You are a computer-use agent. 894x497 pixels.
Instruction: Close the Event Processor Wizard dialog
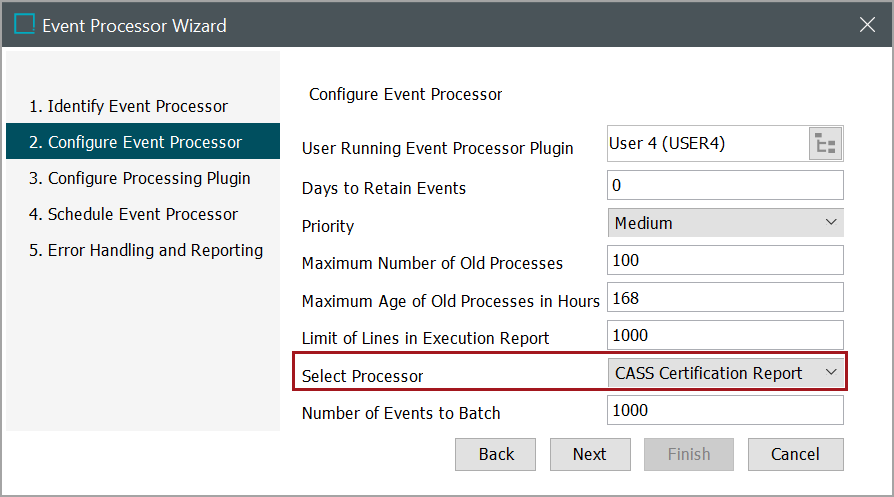click(x=867, y=25)
